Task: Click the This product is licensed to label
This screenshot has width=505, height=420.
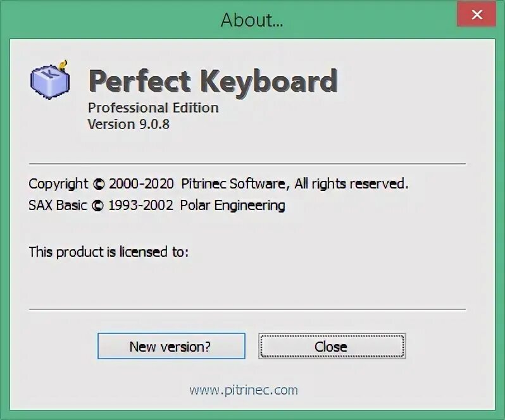Action: click(x=109, y=252)
